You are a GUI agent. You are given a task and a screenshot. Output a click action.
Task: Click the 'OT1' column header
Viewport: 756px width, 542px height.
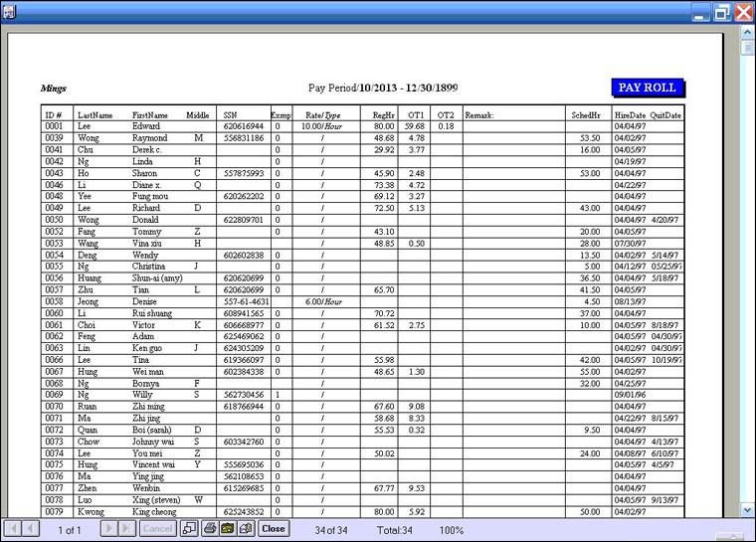click(x=416, y=115)
